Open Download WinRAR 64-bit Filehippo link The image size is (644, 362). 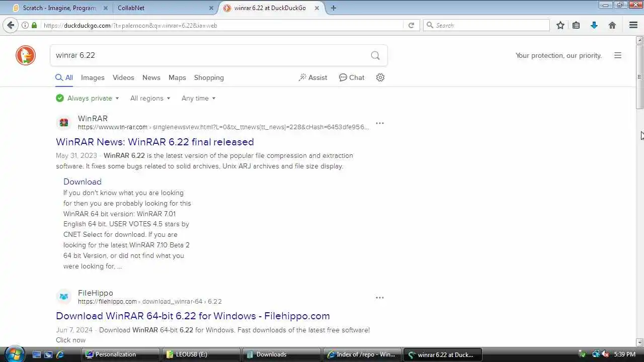pyautogui.click(x=193, y=316)
